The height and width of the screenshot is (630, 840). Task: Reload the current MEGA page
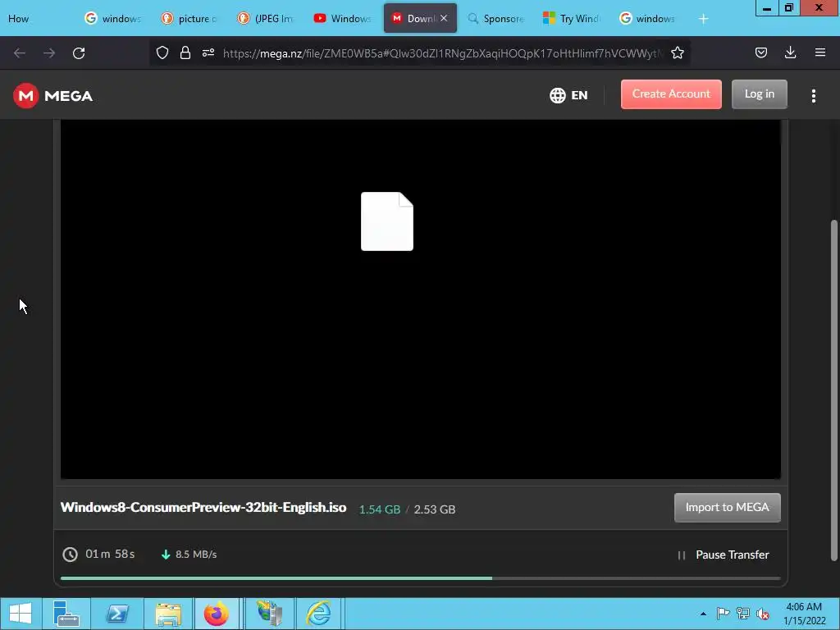79,52
